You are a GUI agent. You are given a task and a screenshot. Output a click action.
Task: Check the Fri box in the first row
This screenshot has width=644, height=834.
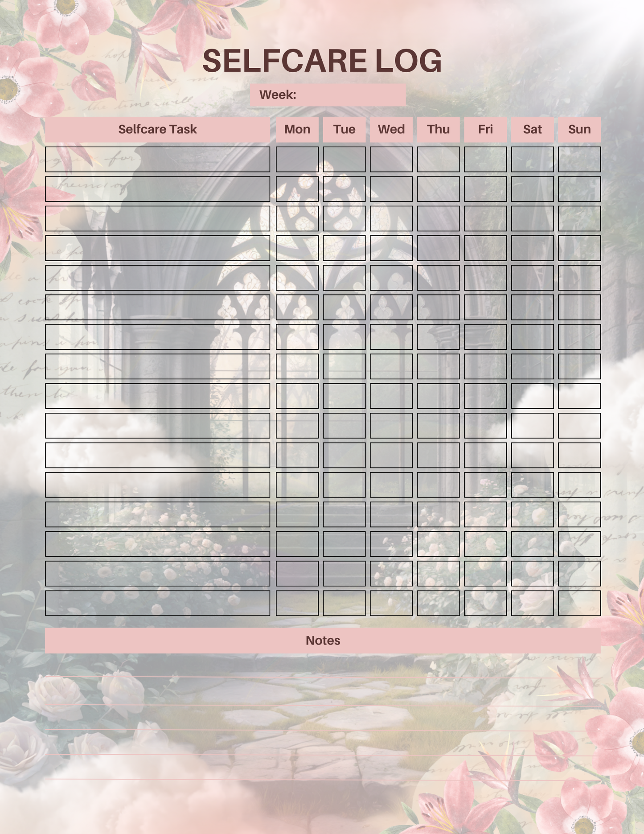click(485, 159)
